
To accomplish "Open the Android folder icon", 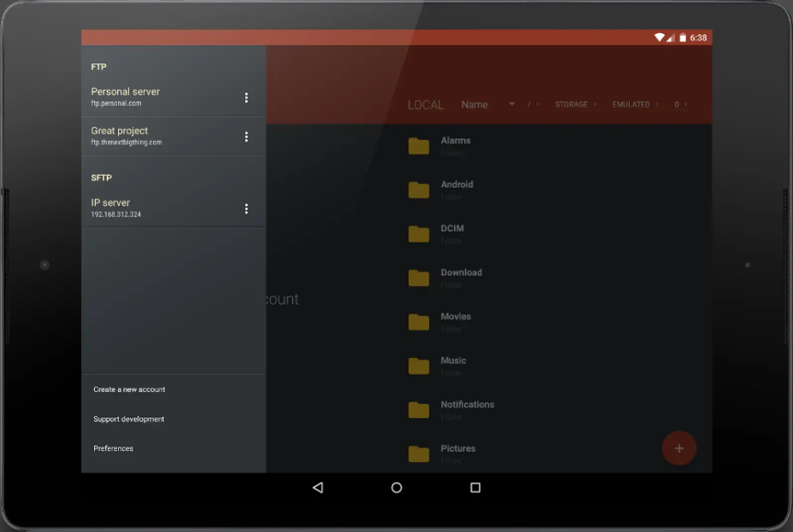I will pos(419,190).
